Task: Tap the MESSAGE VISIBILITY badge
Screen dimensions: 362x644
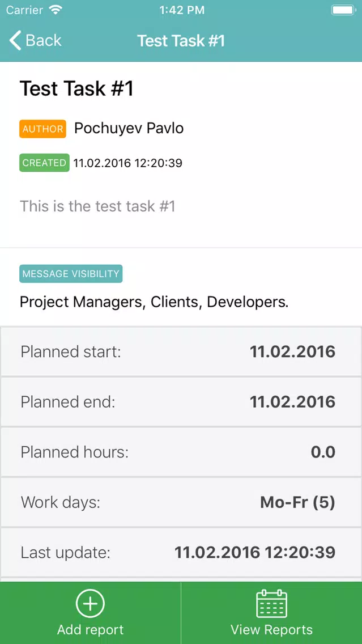Action: 71,274
